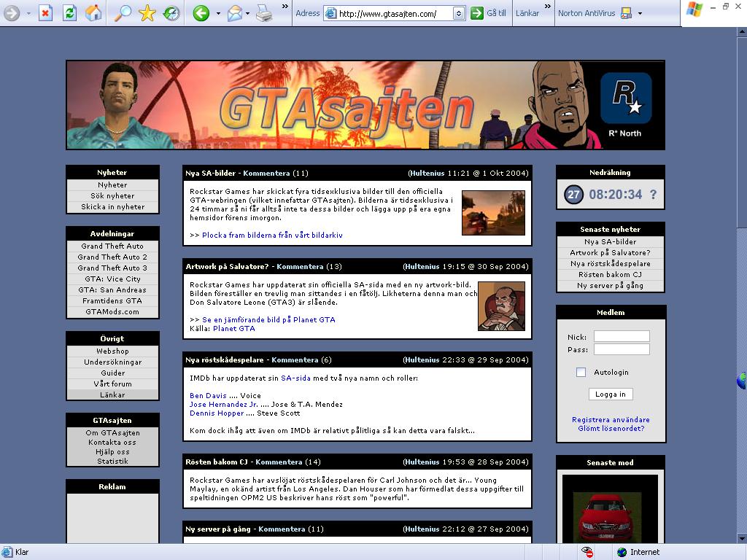
Task: Open the GTAMods.com menu item
Action: pos(112,311)
